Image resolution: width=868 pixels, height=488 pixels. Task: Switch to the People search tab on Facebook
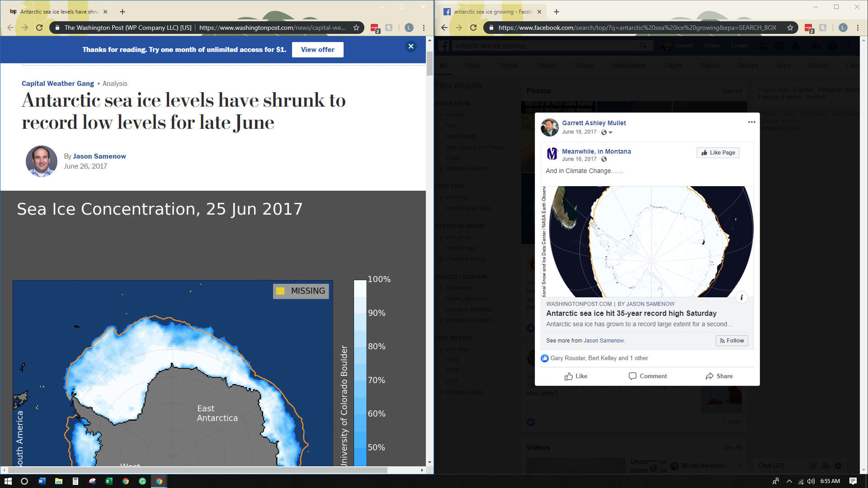click(509, 66)
